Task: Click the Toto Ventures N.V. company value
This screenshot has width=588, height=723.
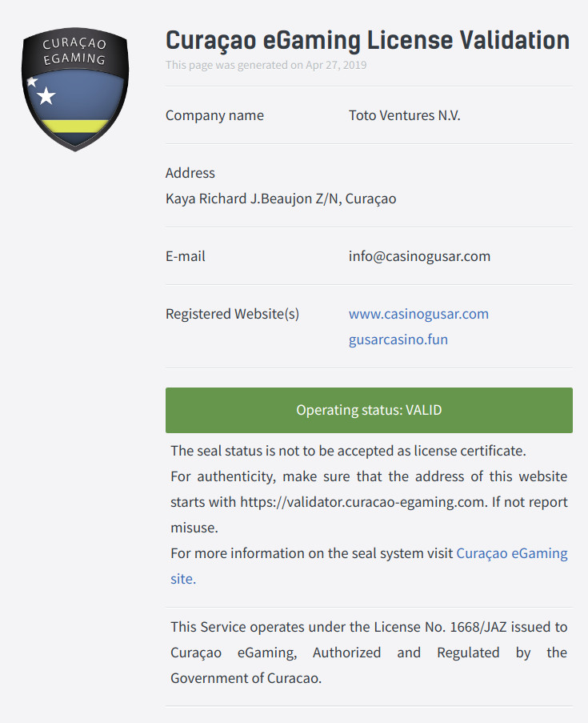Action: coord(404,115)
